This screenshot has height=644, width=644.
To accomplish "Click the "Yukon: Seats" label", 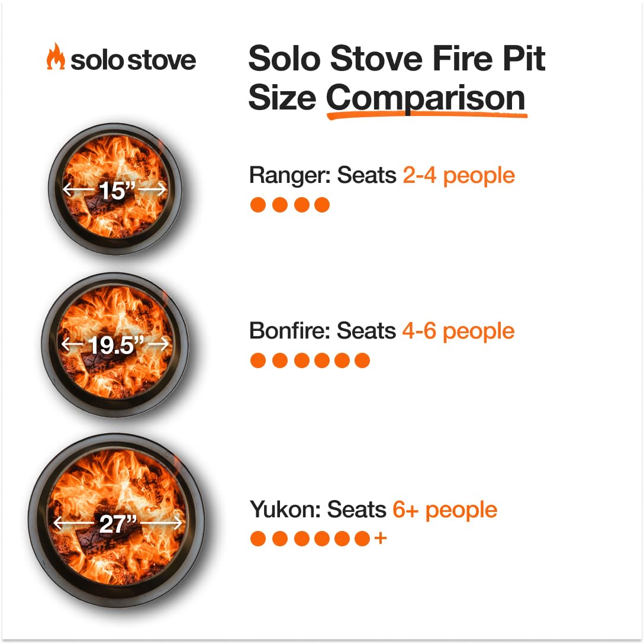I will point(318,509).
